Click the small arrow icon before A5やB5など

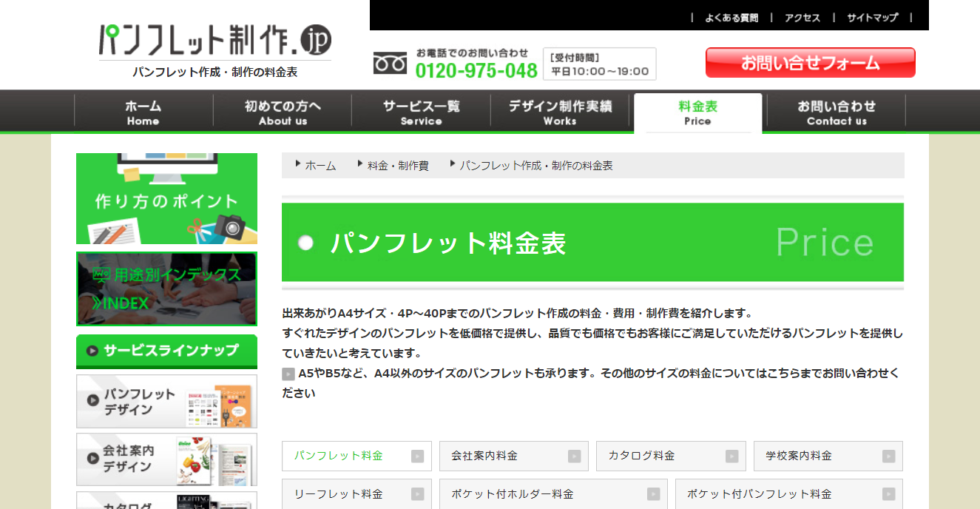288,374
